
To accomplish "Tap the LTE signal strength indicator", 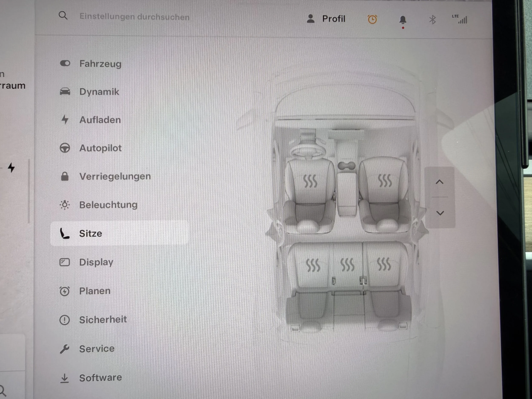I will point(460,19).
